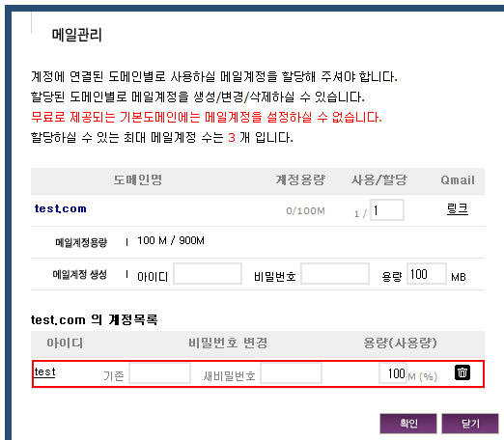Focus the 아이디 input for new account
This screenshot has width=504, height=440.
[208, 274]
